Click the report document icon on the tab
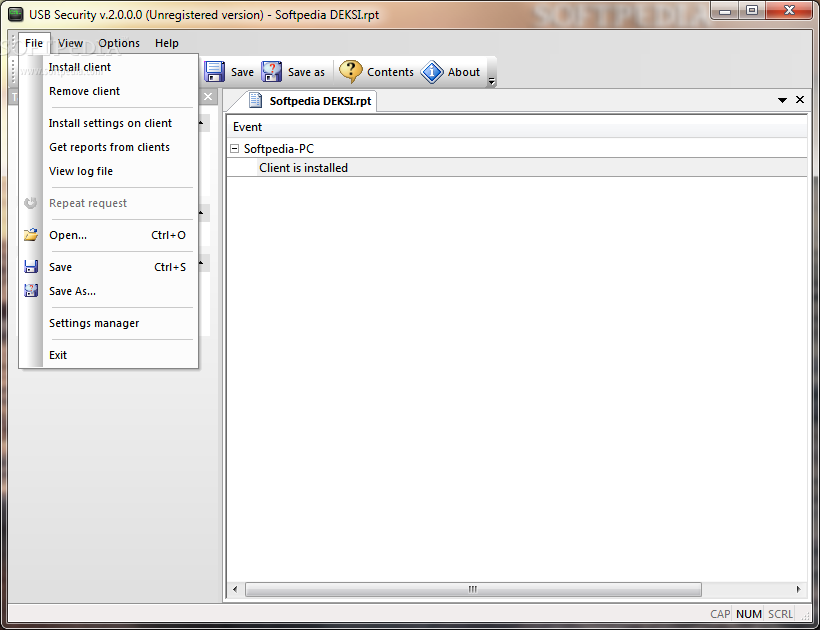The image size is (820, 630). coord(255,100)
